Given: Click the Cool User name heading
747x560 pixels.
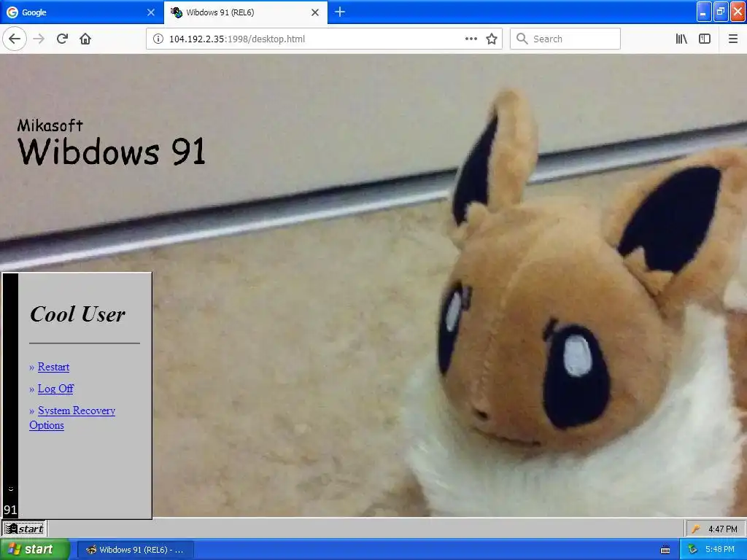Looking at the screenshot, I should tap(77, 314).
